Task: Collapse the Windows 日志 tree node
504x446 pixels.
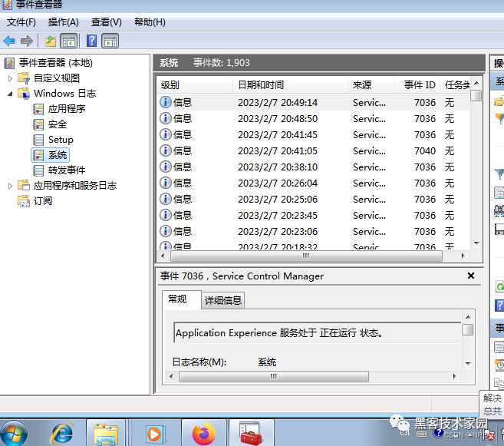Action: pyautogui.click(x=10, y=94)
